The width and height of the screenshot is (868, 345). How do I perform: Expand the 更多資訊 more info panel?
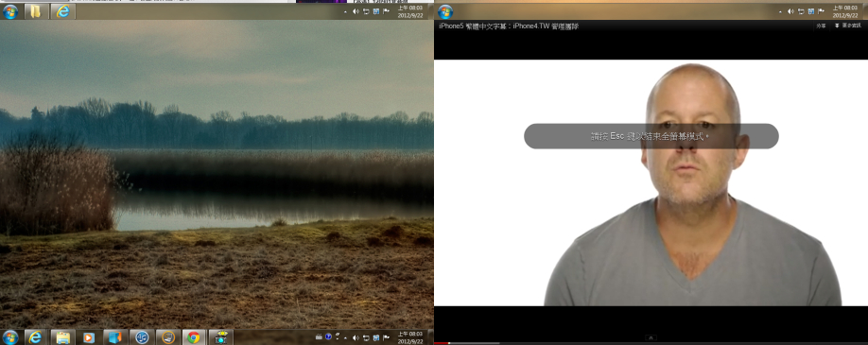[x=848, y=26]
